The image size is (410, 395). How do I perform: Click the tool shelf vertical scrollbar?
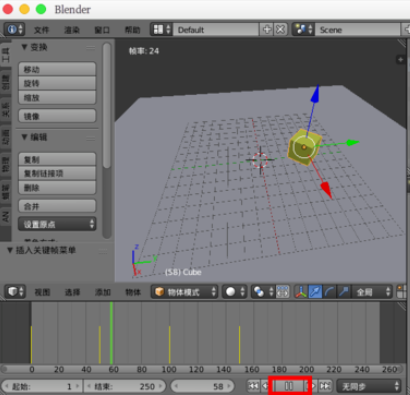107,105
